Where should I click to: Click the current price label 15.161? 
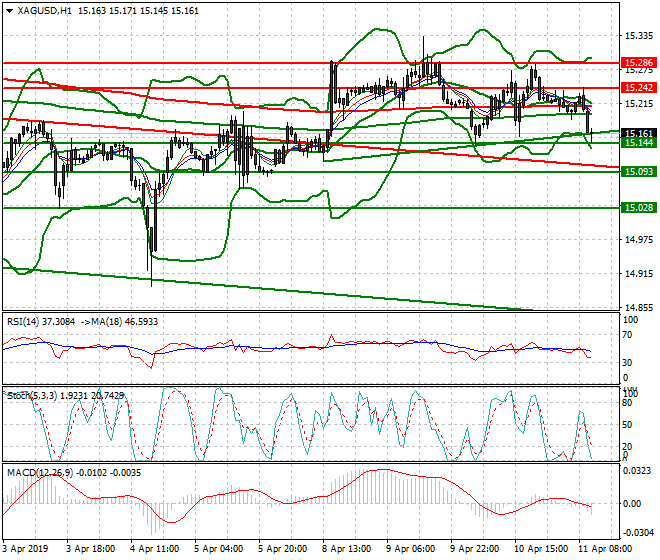[x=639, y=133]
